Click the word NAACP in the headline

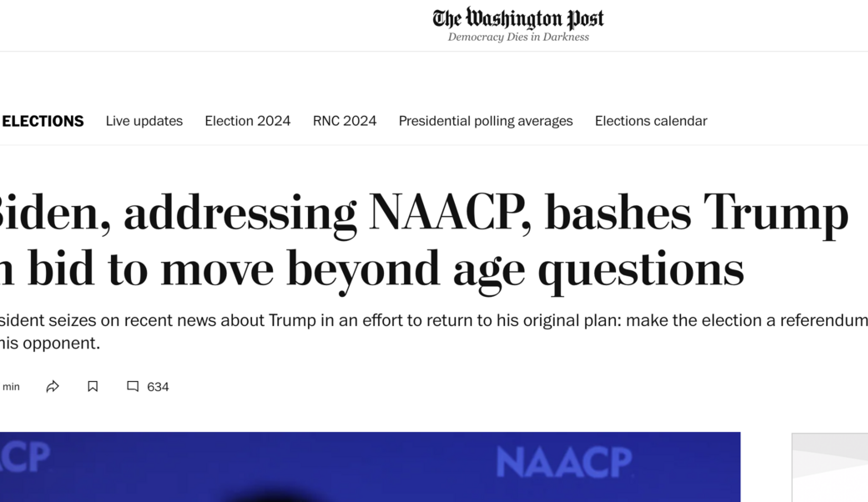click(449, 213)
